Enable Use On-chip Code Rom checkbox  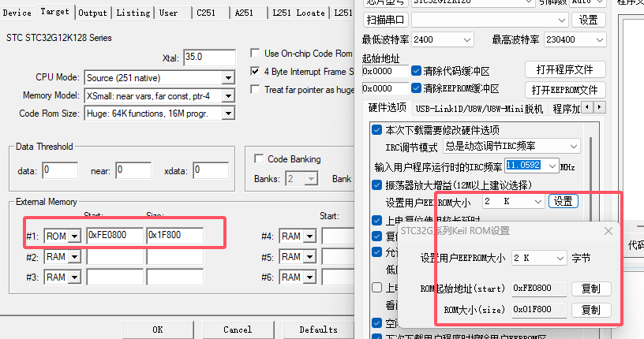(x=255, y=54)
